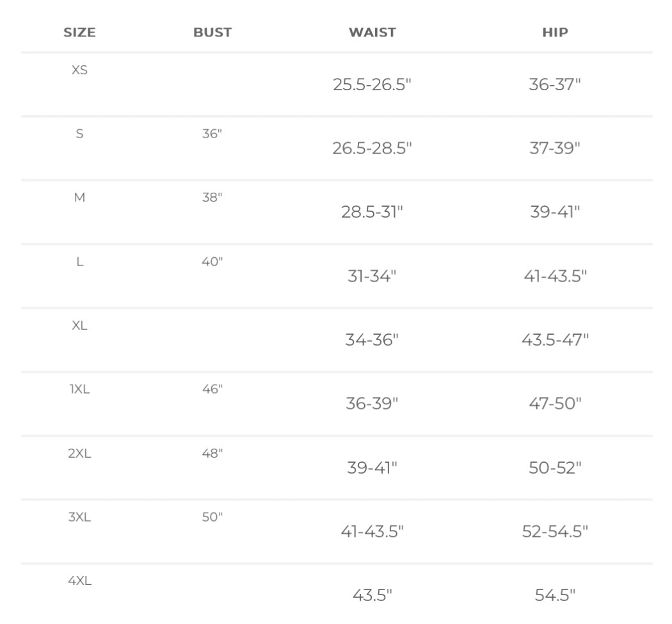Select the 43.5" waist value for 4XL
This screenshot has height=624, width=672.
[x=372, y=595]
